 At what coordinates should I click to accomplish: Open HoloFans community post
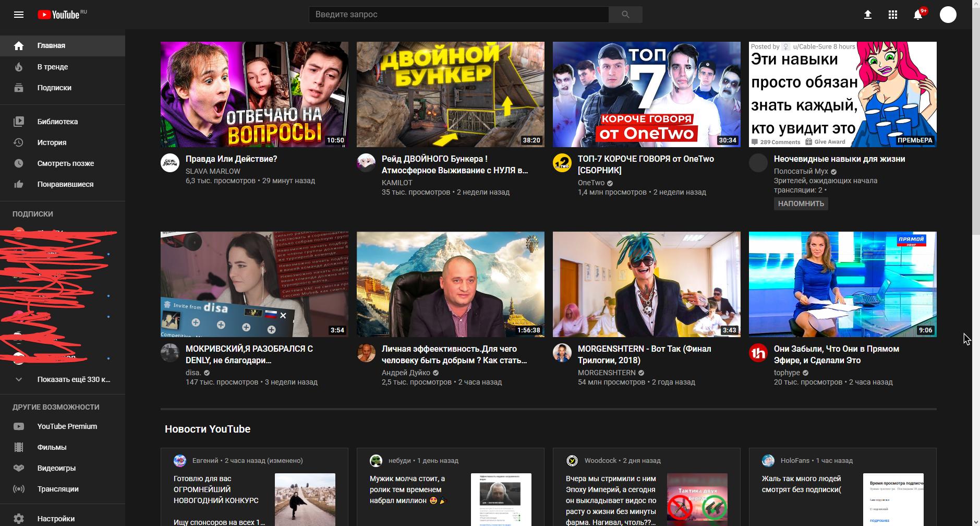click(x=843, y=487)
